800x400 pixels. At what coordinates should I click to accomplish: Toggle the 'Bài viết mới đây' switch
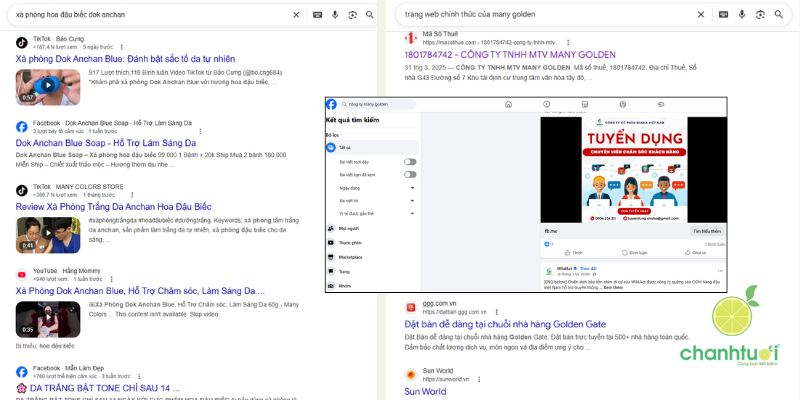pos(409,161)
